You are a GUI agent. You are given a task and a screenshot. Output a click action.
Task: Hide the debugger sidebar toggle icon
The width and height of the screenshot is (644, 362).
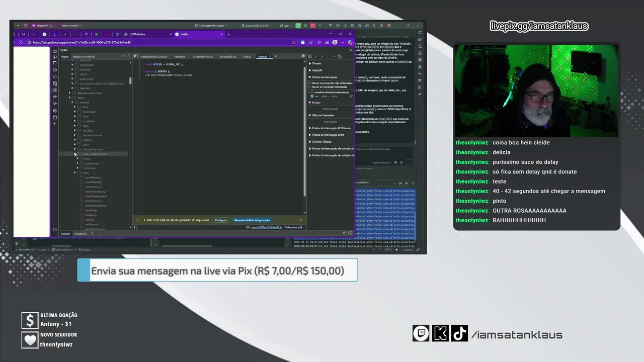(x=303, y=56)
